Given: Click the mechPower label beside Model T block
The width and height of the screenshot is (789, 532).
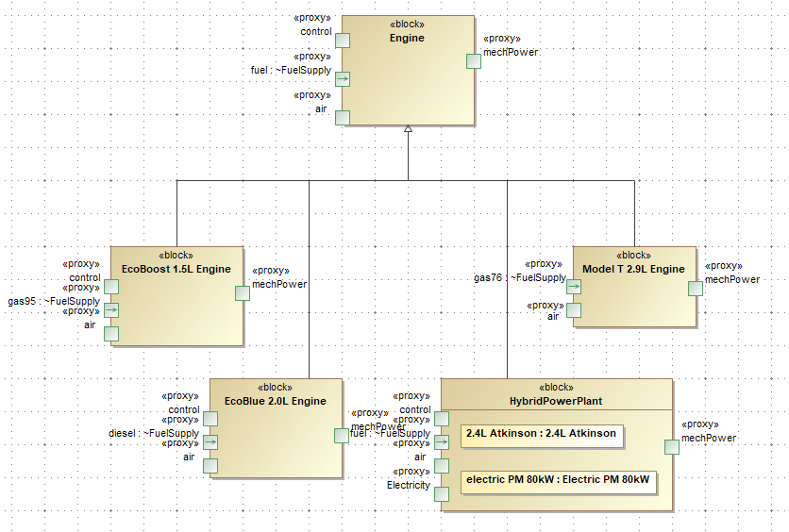Looking at the screenshot, I should (x=732, y=279).
